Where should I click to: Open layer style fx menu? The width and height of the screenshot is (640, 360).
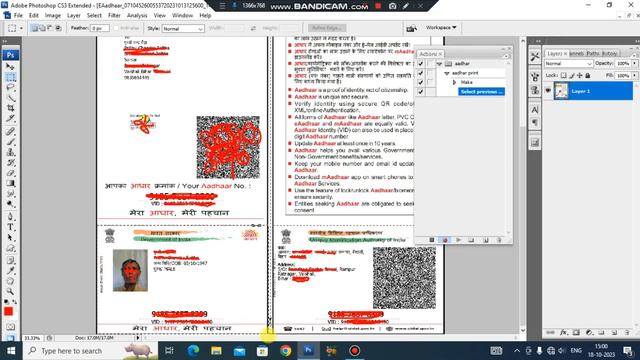click(x=563, y=333)
